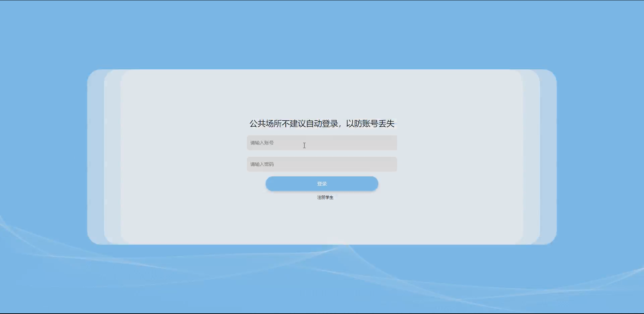
Task: Open the 注册学生 student registration link
Action: [325, 197]
